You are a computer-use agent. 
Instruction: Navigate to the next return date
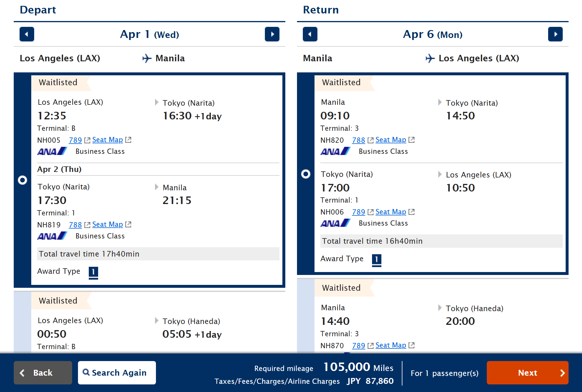[x=555, y=34]
